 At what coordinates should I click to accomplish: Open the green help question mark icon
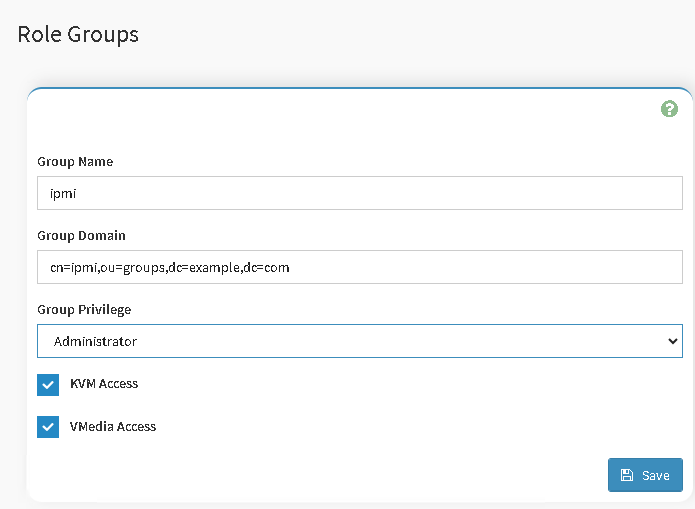click(670, 109)
